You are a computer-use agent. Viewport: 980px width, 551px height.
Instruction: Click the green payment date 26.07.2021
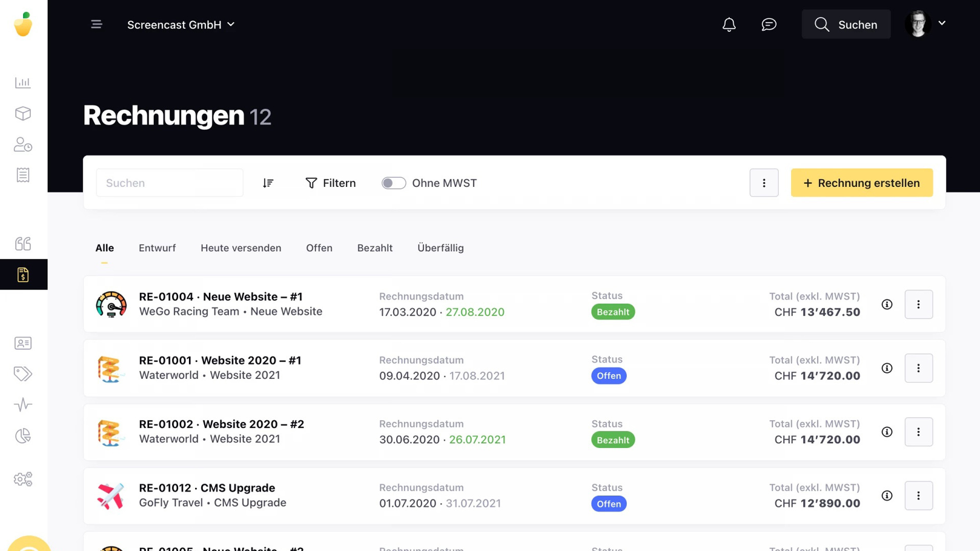click(477, 440)
